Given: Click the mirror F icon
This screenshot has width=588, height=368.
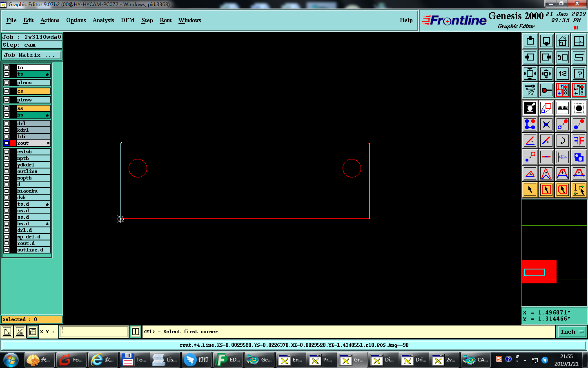Looking at the screenshot, I should tap(579, 141).
